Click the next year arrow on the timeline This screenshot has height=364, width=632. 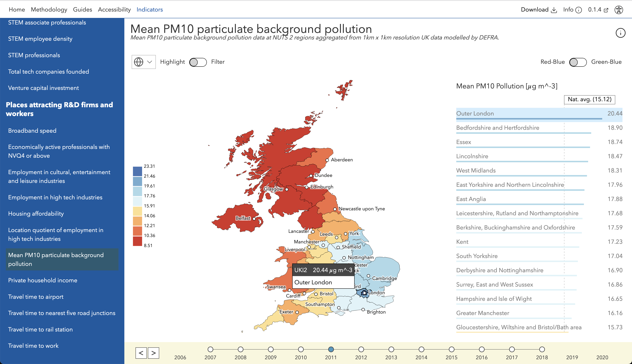click(154, 353)
